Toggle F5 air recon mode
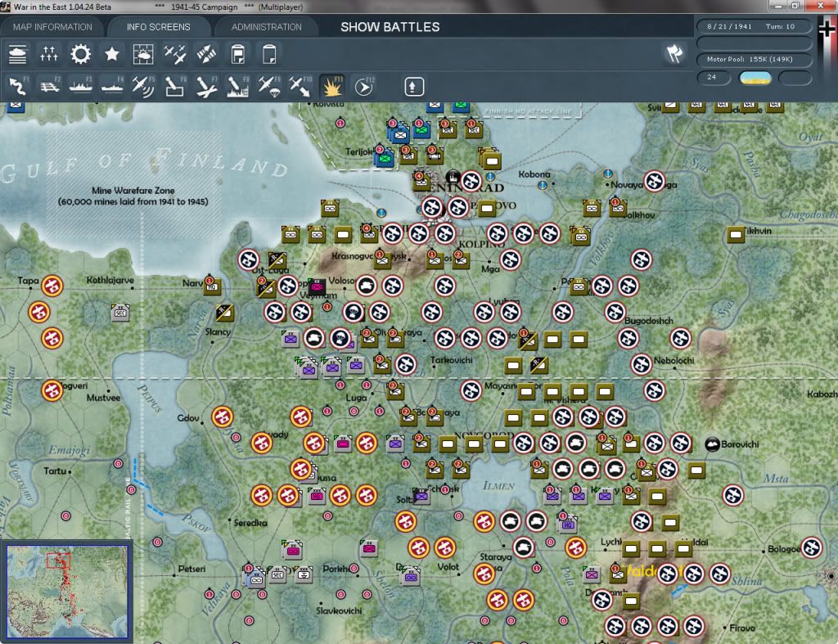The width and height of the screenshot is (838, 644). pyautogui.click(x=143, y=87)
